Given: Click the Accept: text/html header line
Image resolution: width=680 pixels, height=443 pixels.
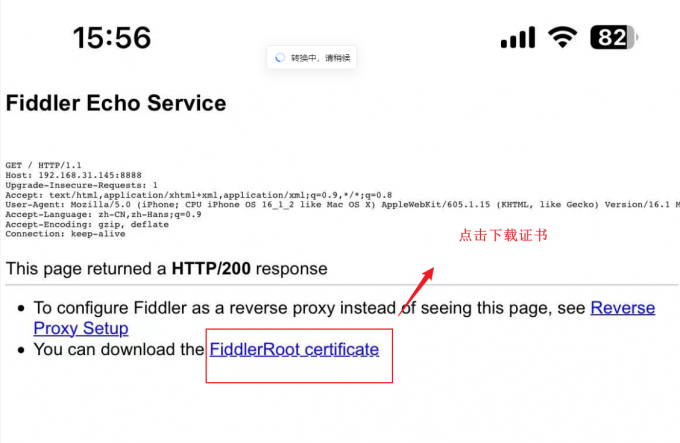Looking at the screenshot, I should 199,195.
